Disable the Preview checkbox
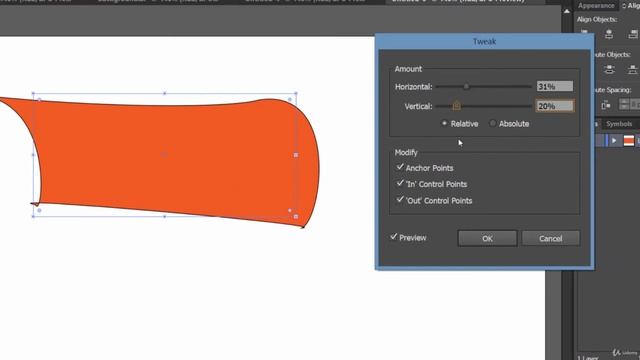640x360 pixels. click(x=393, y=237)
